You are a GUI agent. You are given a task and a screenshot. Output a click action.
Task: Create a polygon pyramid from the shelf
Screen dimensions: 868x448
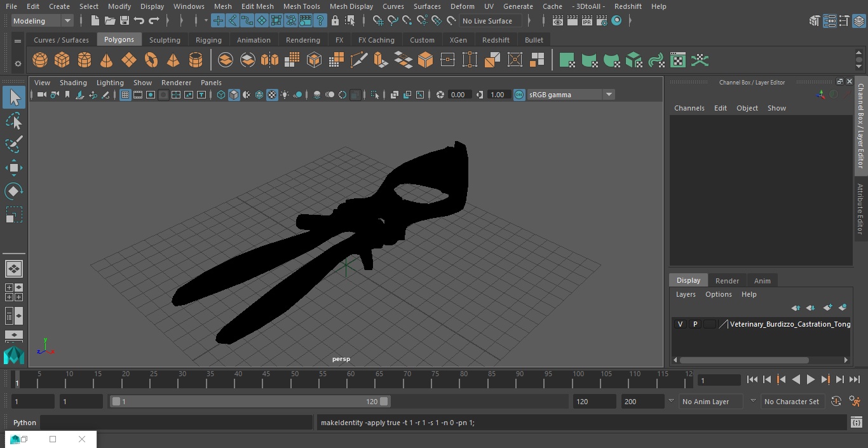pyautogui.click(x=173, y=60)
